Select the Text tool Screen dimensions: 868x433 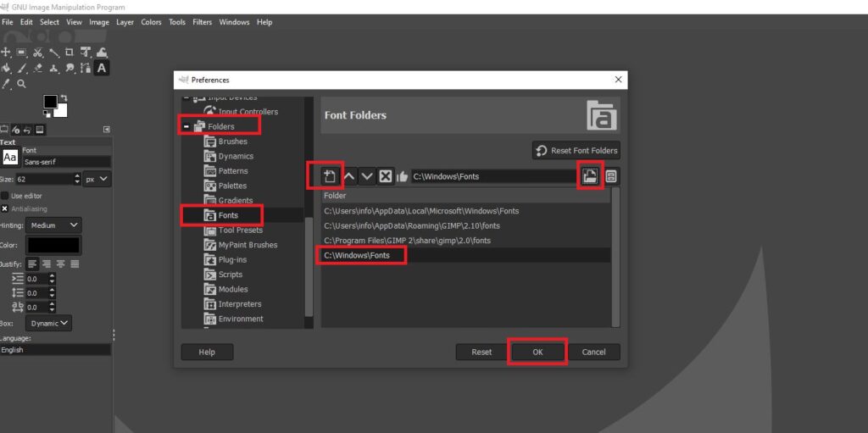(102, 68)
